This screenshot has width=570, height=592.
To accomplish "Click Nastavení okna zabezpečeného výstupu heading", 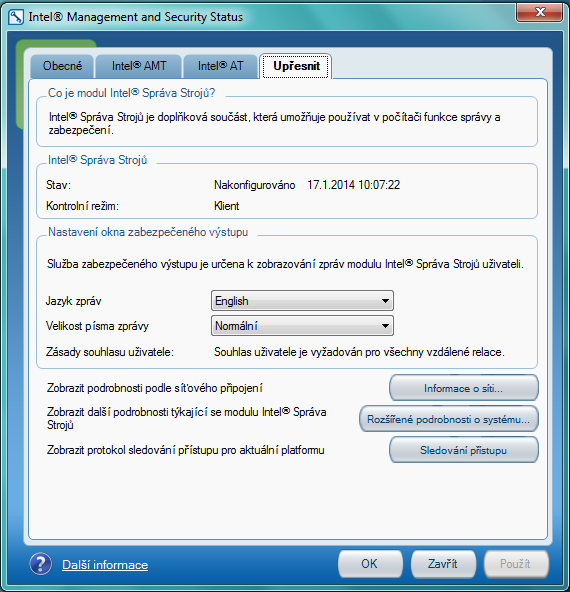I will pos(148,232).
